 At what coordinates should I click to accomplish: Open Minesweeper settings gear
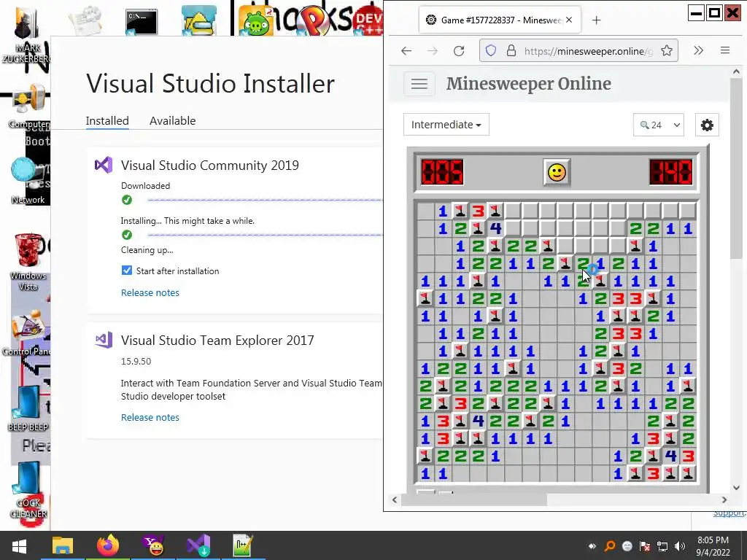pyautogui.click(x=707, y=125)
